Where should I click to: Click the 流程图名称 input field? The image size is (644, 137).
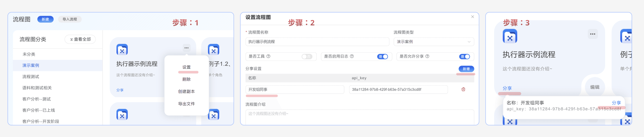tap(317, 42)
